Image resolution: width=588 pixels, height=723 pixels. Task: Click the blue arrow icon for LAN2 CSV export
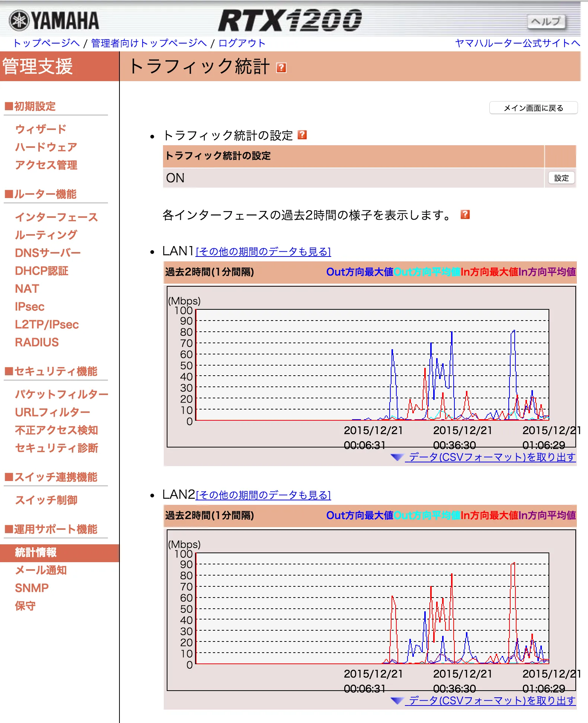[x=397, y=700]
